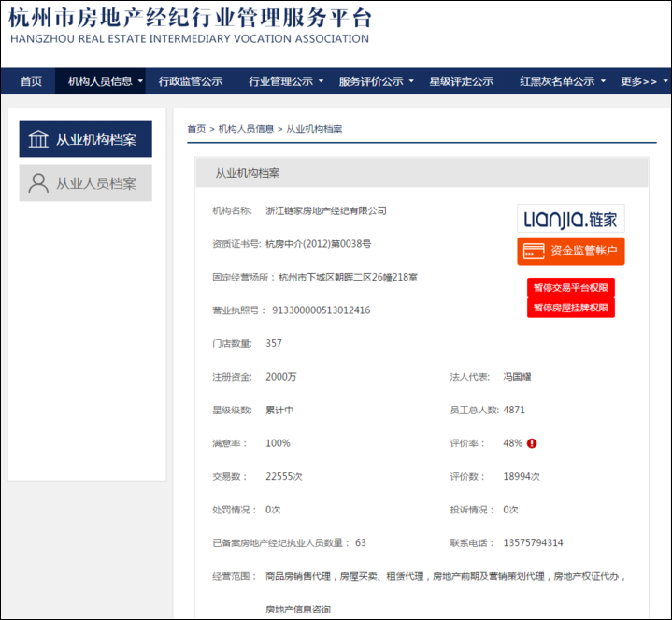Select 从业人员档案 in the sidebar

click(x=86, y=183)
